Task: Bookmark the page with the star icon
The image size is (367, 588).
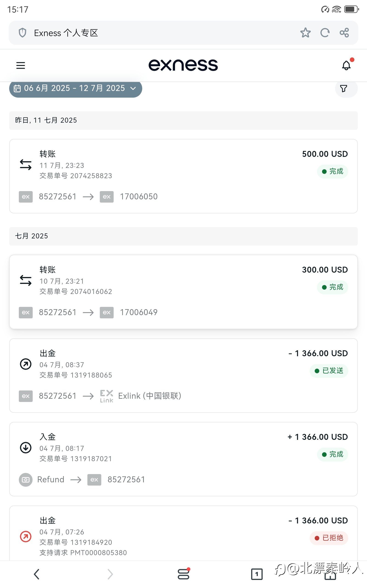Action: coord(305,33)
